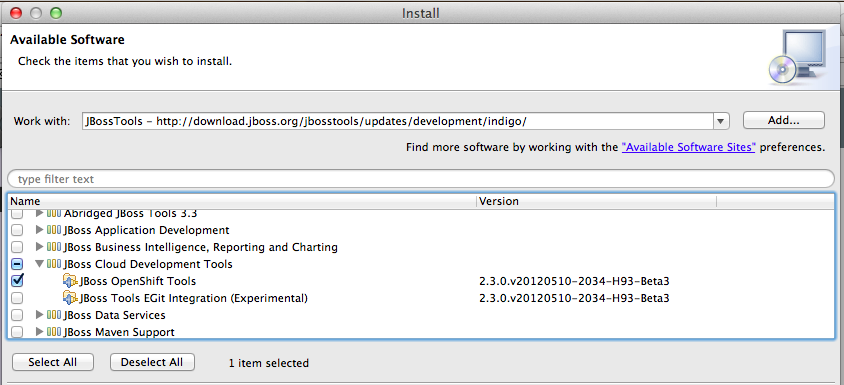
Task: Click the JBoss Business Intelligence category icon
Action: [54, 248]
